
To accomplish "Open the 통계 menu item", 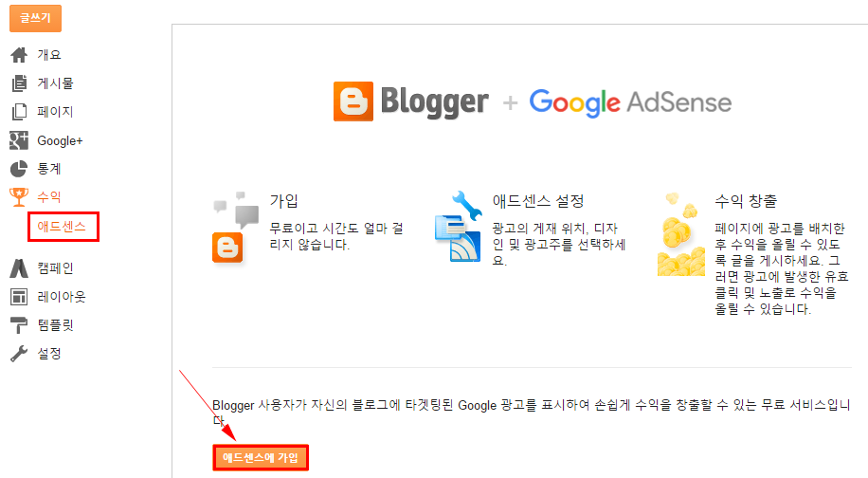I will pyautogui.click(x=48, y=169).
